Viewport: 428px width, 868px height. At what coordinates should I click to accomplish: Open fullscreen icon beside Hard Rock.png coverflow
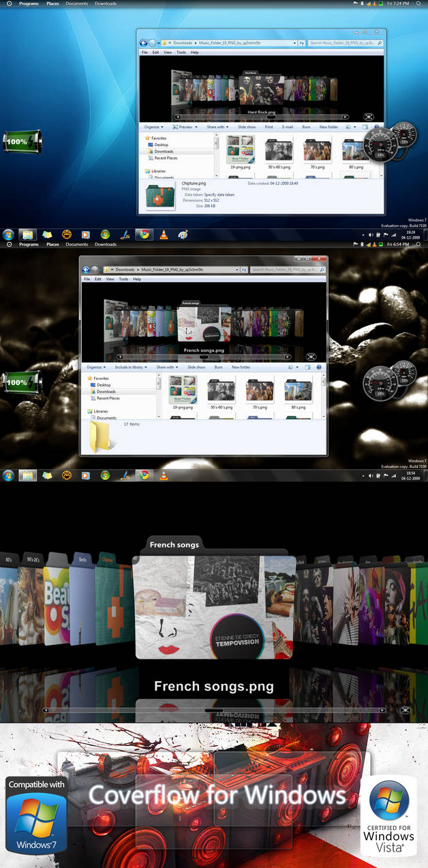369,117
